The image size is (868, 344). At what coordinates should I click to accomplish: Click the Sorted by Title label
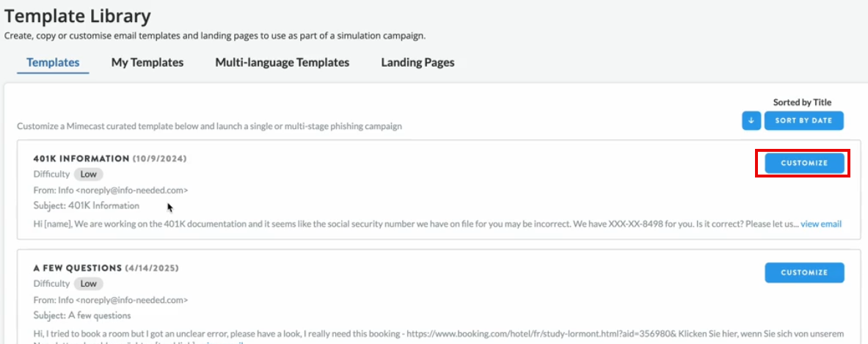coord(802,103)
